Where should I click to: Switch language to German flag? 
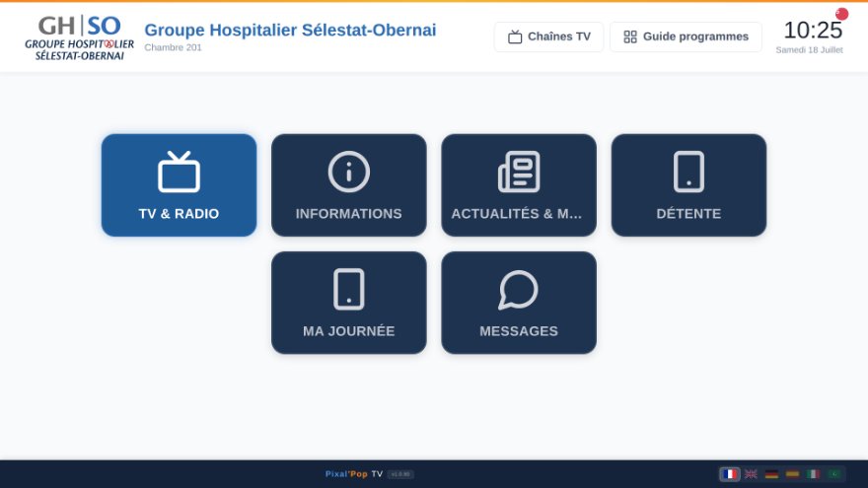point(771,474)
